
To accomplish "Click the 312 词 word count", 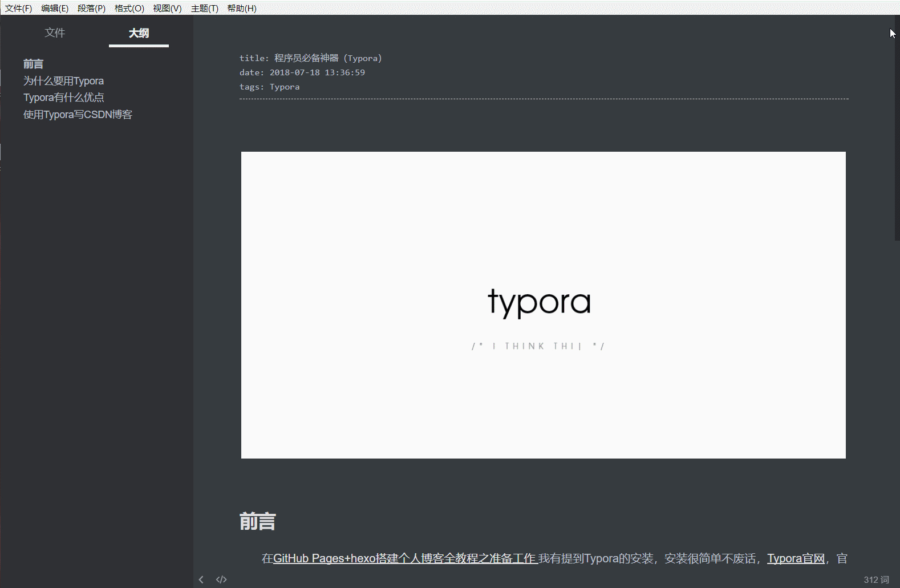I will click(x=876, y=579).
